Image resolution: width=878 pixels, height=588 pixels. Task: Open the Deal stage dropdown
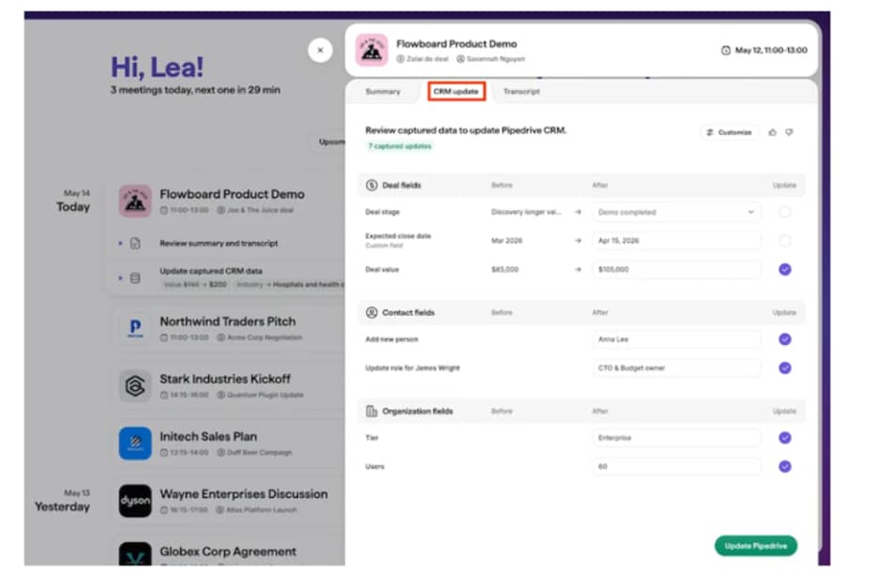676,212
